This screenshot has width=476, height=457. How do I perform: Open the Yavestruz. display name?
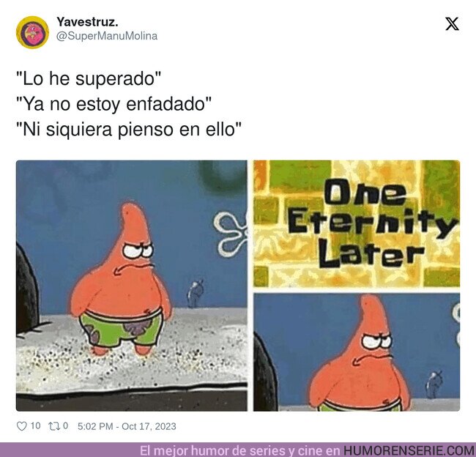pos(87,21)
